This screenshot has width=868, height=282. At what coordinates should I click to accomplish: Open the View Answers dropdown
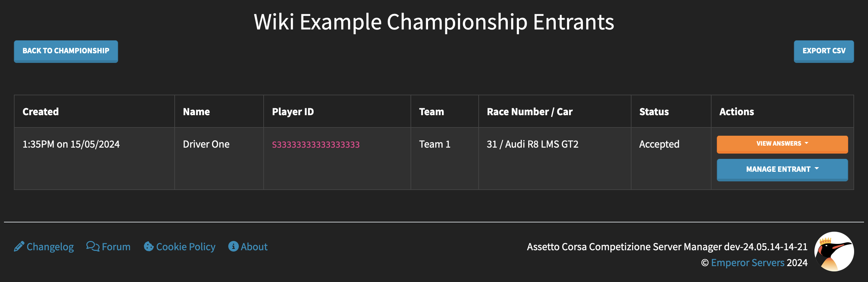[782, 144]
